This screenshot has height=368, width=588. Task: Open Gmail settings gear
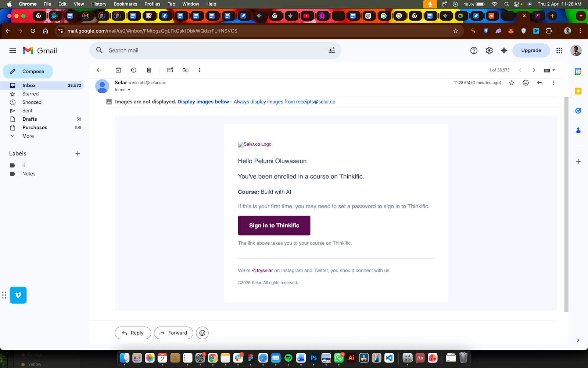coord(489,50)
